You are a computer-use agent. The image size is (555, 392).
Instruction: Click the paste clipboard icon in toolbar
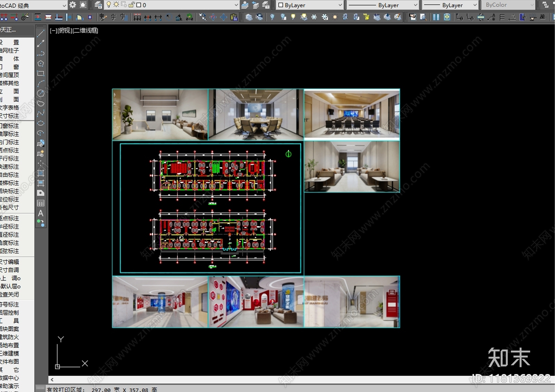point(234,17)
